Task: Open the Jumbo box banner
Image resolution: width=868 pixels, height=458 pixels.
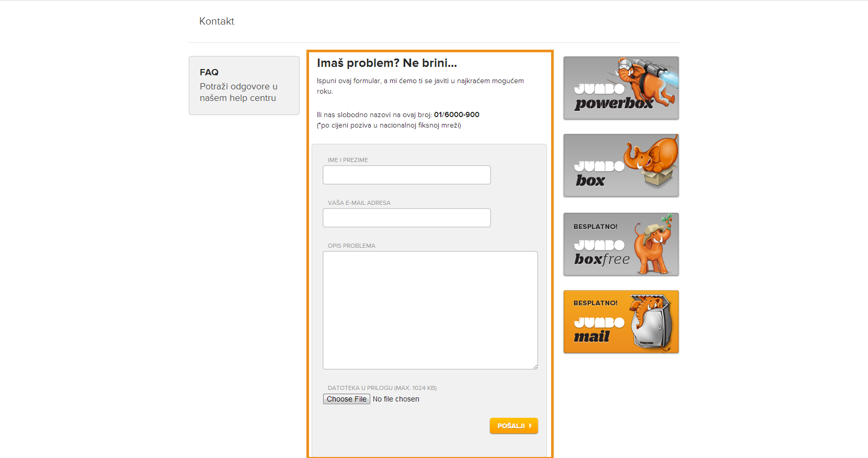Action: point(621,165)
